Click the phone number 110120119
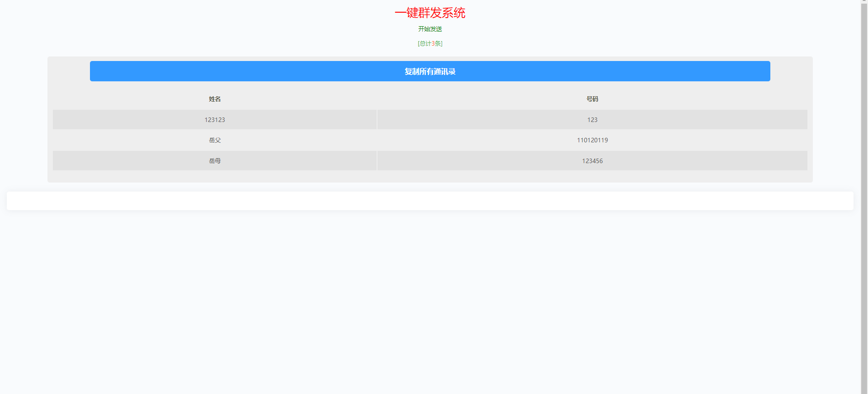Image resolution: width=868 pixels, height=394 pixels. (592, 140)
